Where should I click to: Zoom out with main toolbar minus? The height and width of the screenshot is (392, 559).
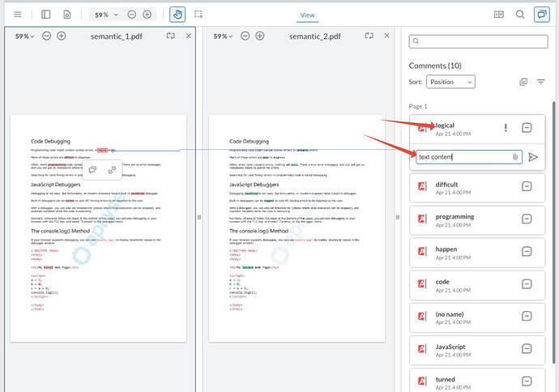[132, 15]
